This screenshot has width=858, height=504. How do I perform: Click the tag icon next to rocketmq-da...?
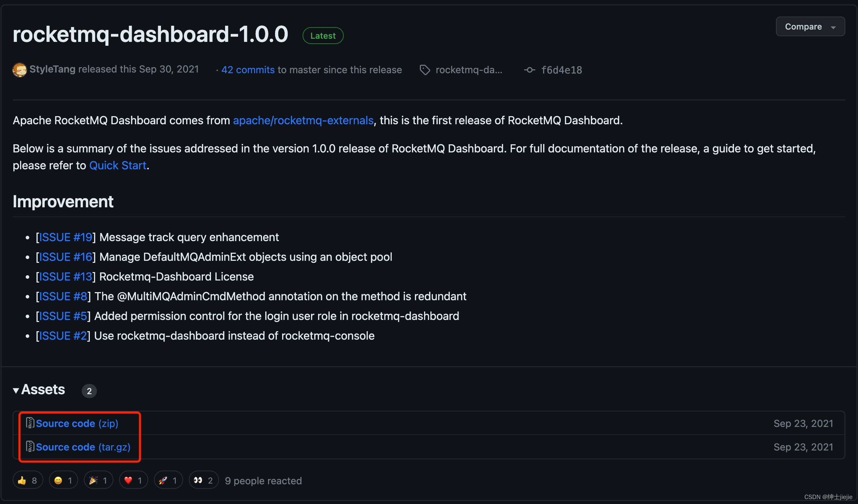425,70
